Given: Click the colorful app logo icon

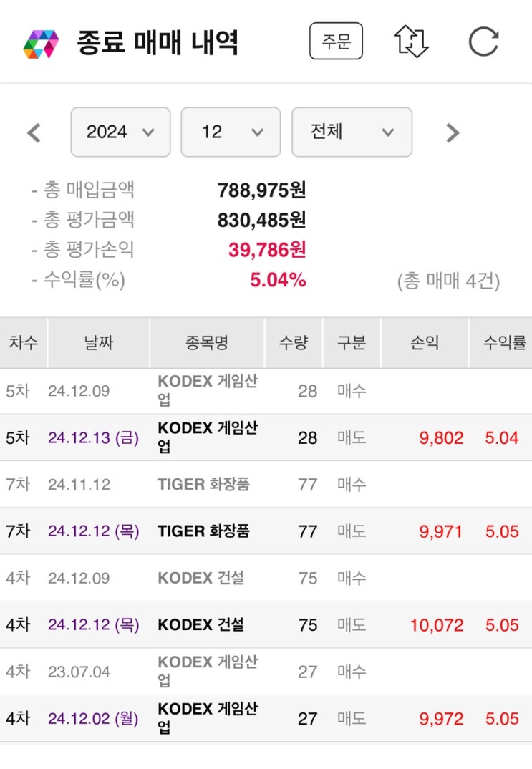Looking at the screenshot, I should point(40,44).
